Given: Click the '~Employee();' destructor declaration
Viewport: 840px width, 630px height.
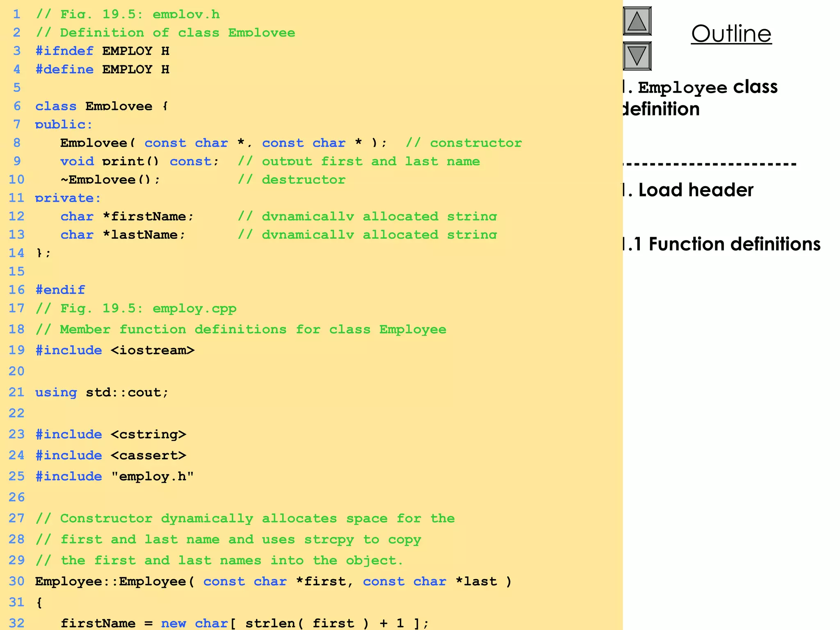Looking at the screenshot, I should (110, 179).
